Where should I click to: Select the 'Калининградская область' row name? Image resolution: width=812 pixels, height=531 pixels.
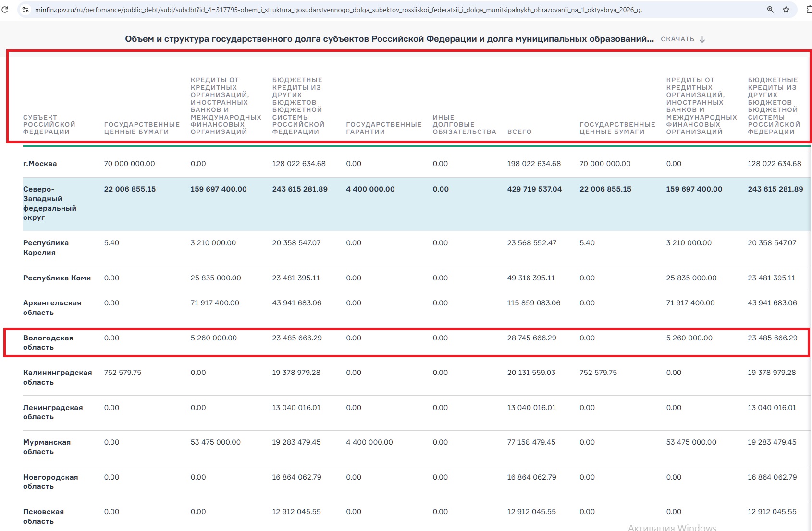(57, 377)
